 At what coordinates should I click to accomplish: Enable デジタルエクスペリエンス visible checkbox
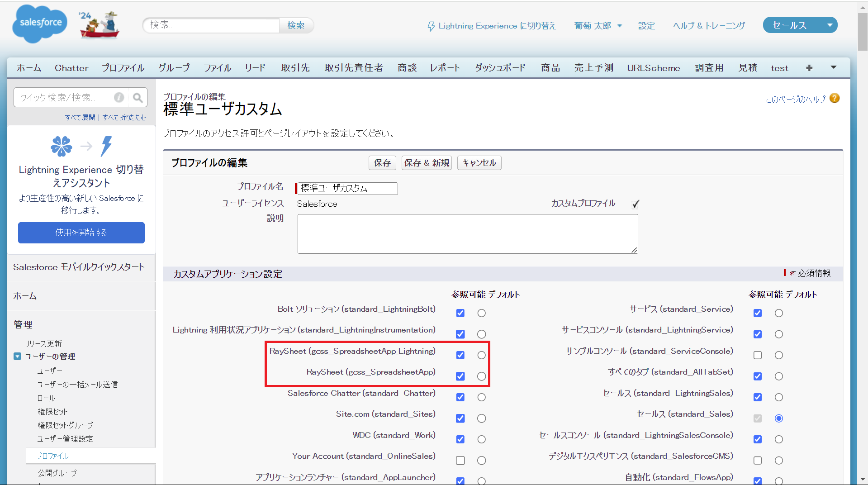(758, 461)
